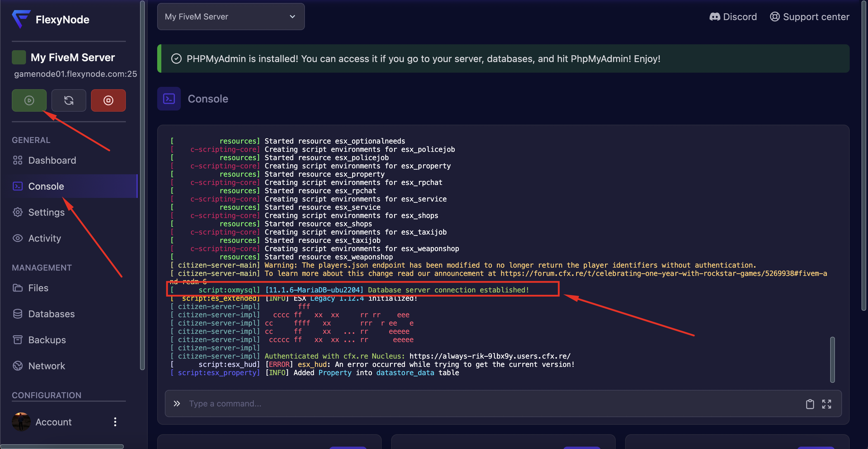This screenshot has height=449, width=868.
Task: Open the Discord link
Action: click(x=733, y=17)
